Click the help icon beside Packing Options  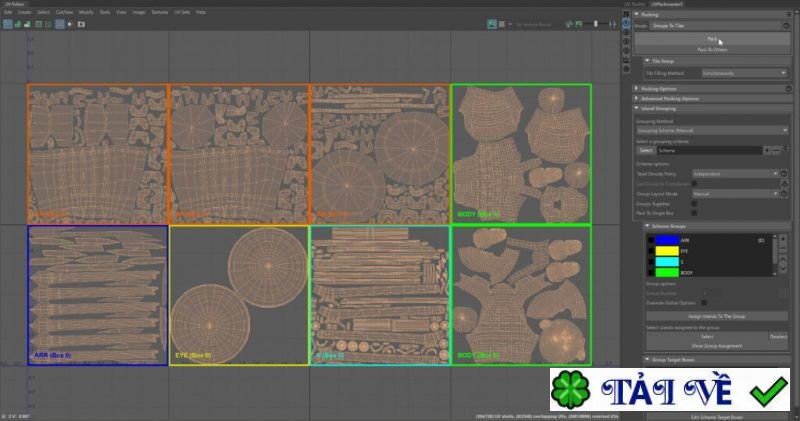(x=787, y=88)
